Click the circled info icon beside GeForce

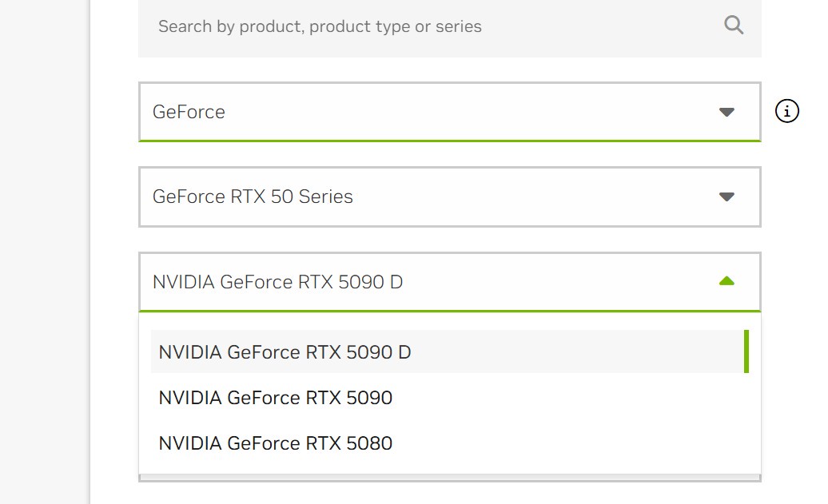(787, 112)
